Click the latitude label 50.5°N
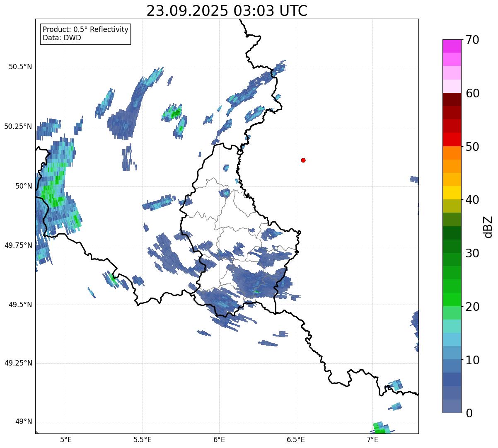 pos(20,67)
